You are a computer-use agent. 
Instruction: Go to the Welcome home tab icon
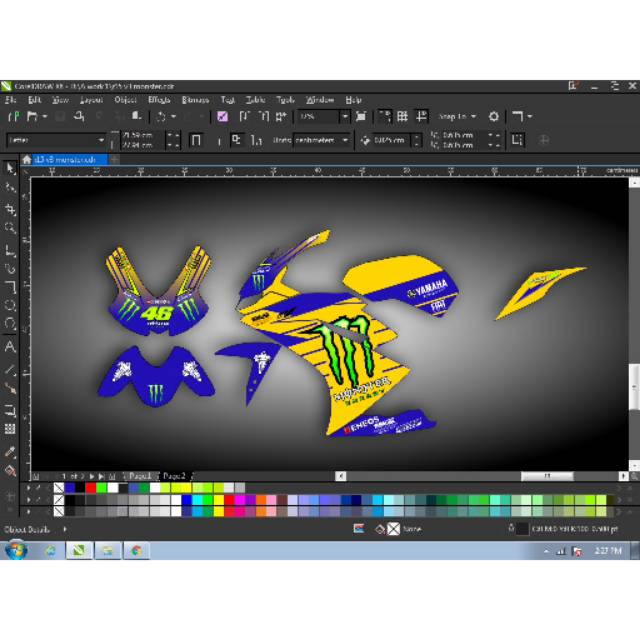(27, 160)
